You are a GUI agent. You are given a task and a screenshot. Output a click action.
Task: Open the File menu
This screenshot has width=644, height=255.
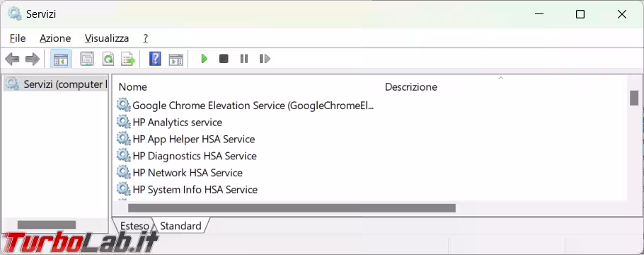[x=18, y=38]
